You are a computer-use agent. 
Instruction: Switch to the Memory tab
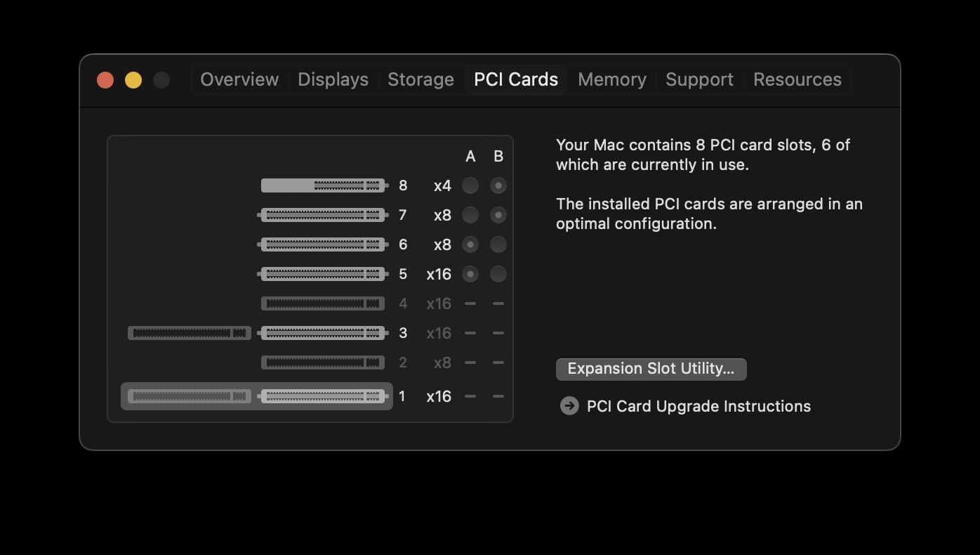point(612,79)
